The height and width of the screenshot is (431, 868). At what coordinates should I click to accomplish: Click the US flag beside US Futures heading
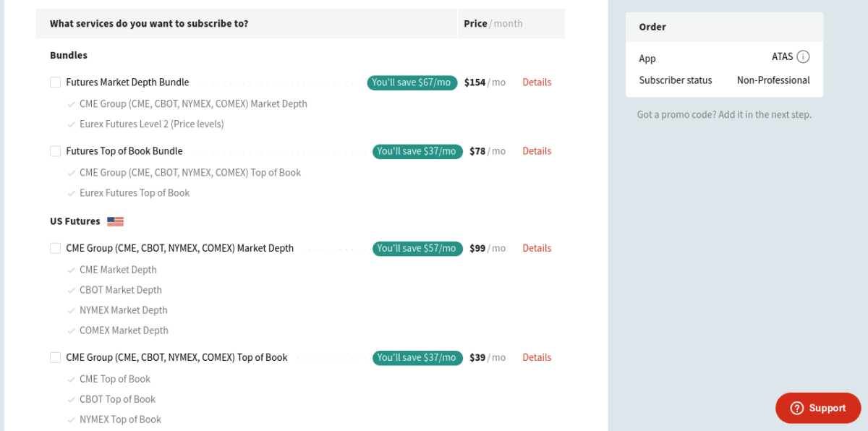[x=114, y=221]
